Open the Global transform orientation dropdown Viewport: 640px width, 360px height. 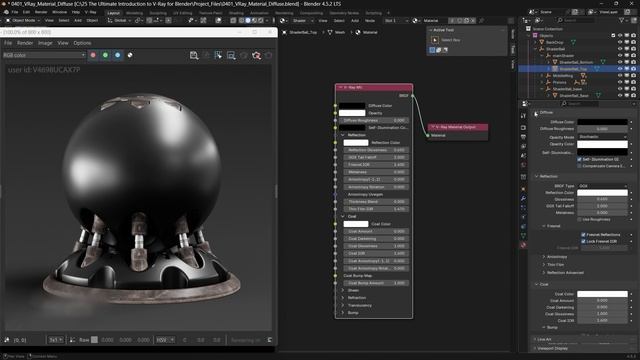(x=118, y=20)
